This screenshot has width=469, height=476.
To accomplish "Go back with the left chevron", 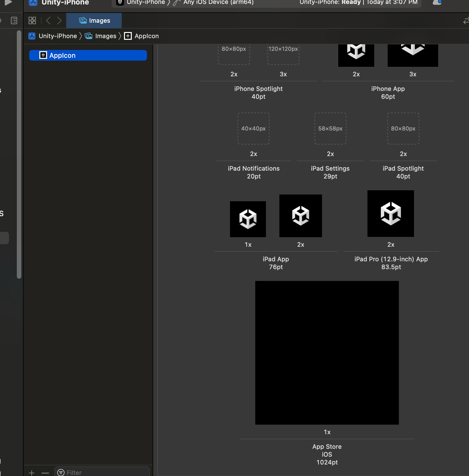I will (x=48, y=20).
